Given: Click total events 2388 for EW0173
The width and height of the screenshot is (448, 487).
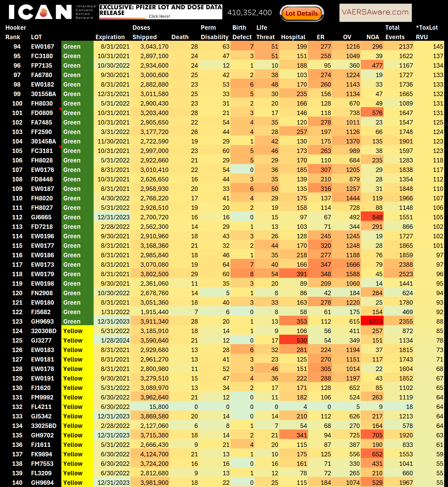Looking at the screenshot, I should pos(398,265).
